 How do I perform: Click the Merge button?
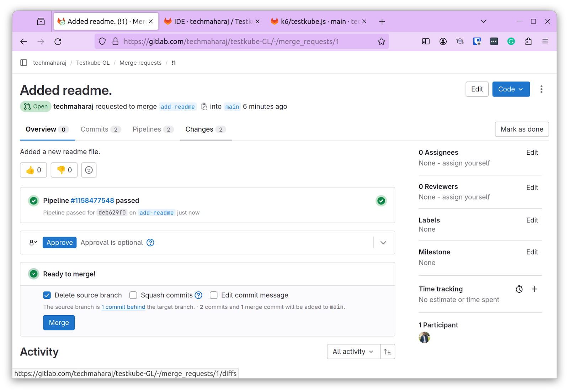(59, 323)
